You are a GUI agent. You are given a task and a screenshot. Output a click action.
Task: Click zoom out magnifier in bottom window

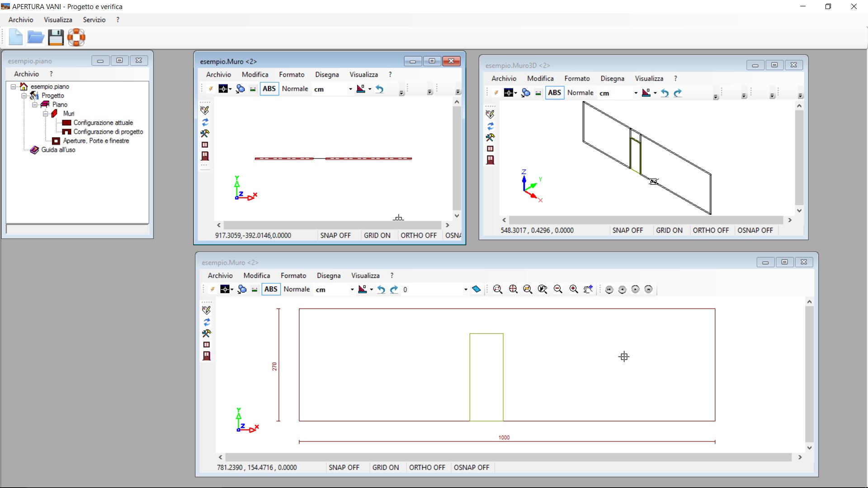pos(558,289)
